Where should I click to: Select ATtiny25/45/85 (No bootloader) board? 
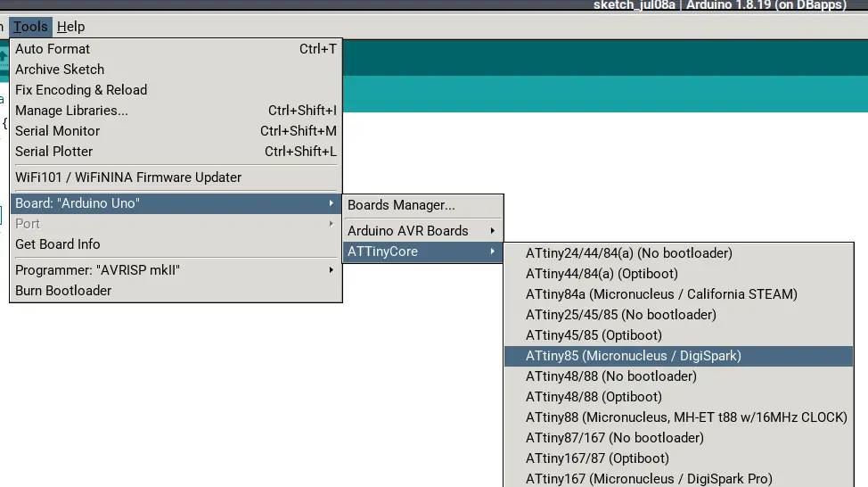pos(679,315)
